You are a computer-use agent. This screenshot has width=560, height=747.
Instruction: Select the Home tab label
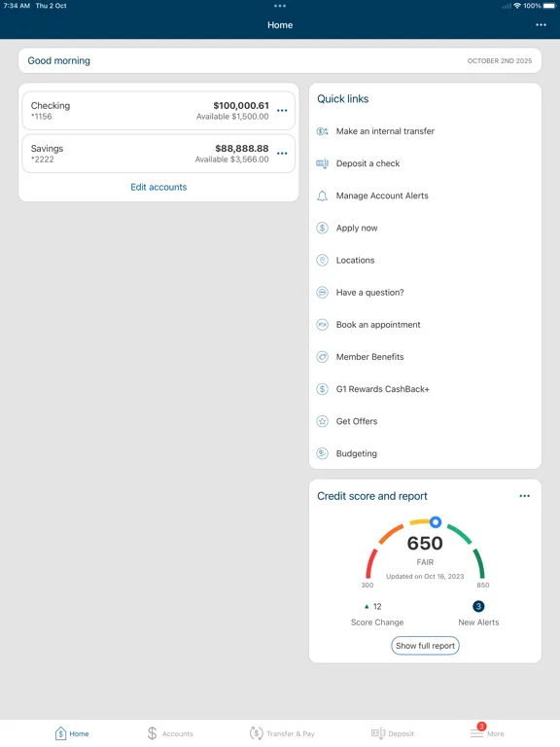pyautogui.click(x=79, y=733)
